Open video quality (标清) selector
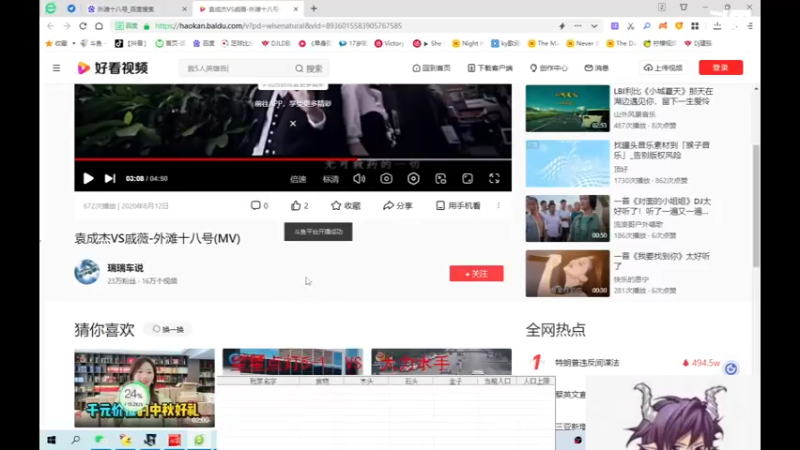This screenshot has width=800, height=450. pos(331,179)
